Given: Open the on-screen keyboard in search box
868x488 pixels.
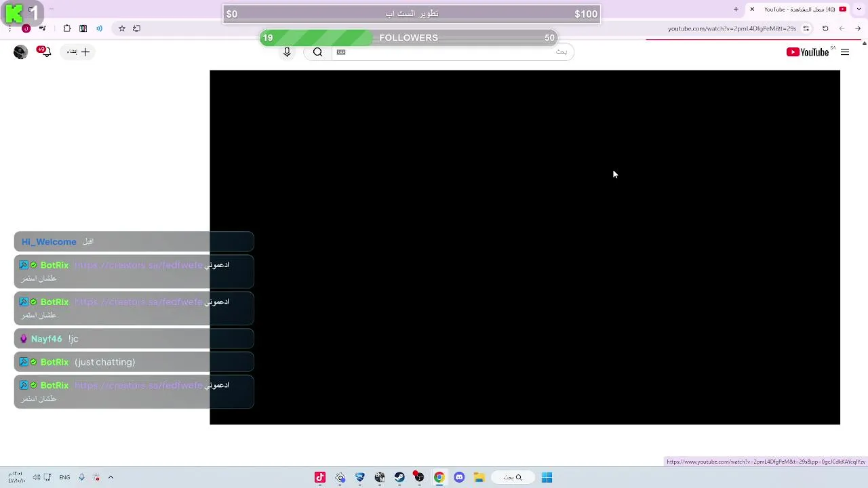Looking at the screenshot, I should 341,52.
